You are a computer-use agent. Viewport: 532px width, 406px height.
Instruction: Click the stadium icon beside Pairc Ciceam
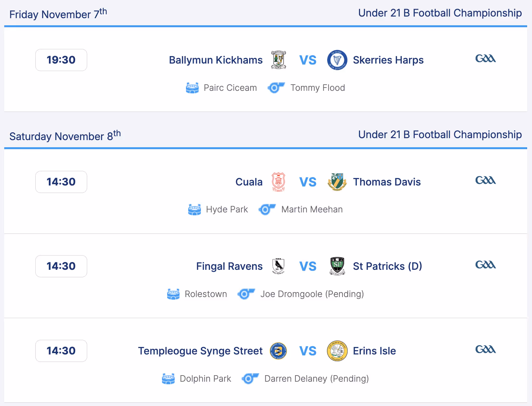click(192, 88)
